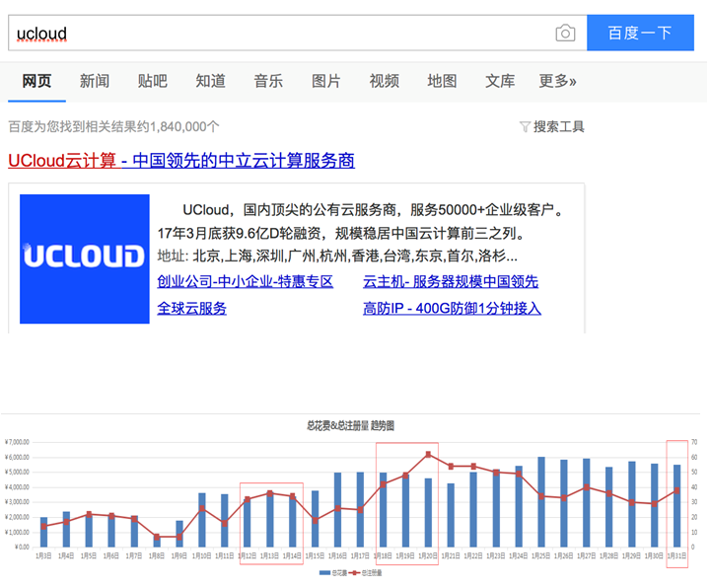This screenshot has height=588, width=711.
Task: Click the 总花费 blue legend entry
Action: [333, 573]
